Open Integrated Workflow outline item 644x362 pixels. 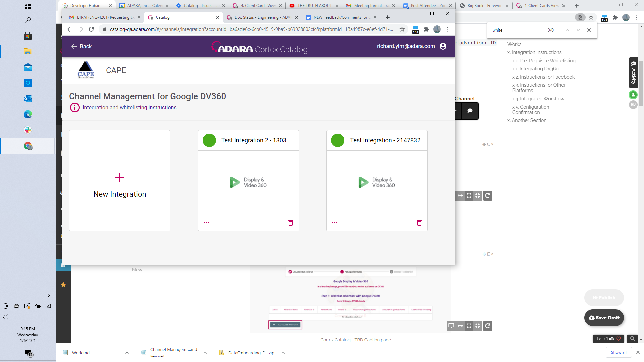click(538, 99)
